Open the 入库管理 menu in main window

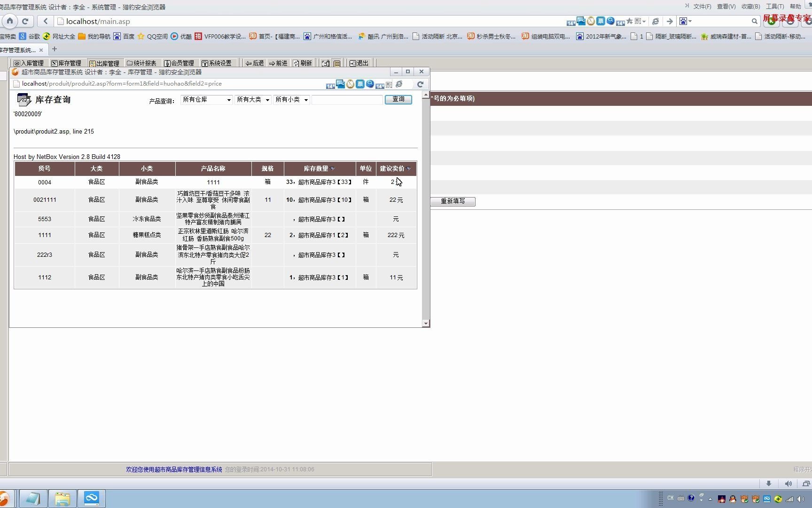click(x=29, y=63)
